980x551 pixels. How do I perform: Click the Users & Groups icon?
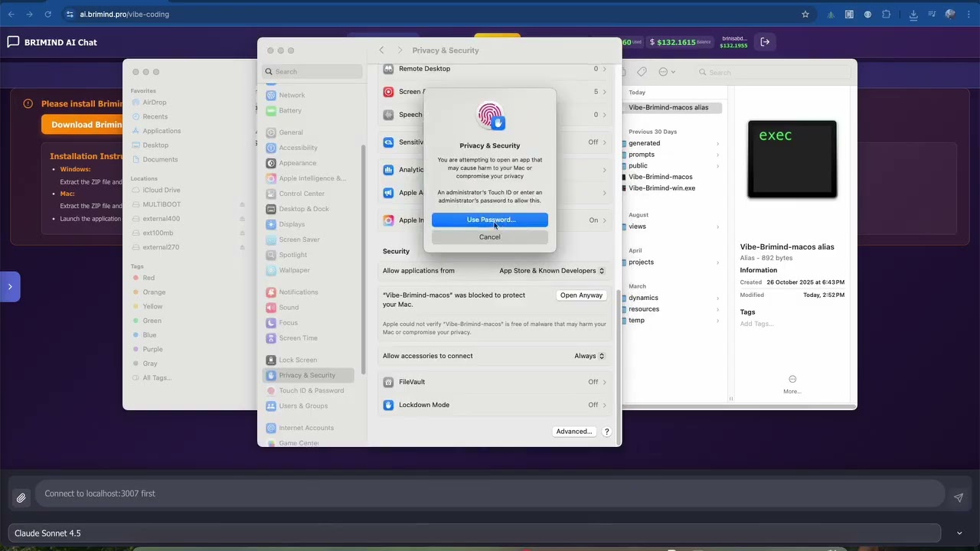(x=271, y=406)
